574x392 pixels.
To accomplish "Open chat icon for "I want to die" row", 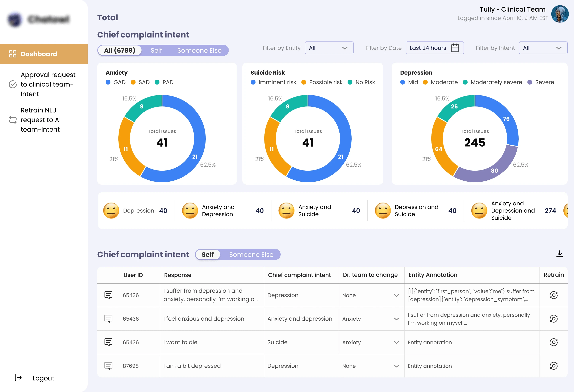I will click(108, 342).
